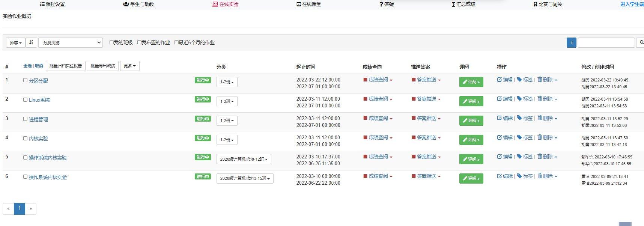
Task: Click the edit icon in row 6
Action: pos(499,176)
